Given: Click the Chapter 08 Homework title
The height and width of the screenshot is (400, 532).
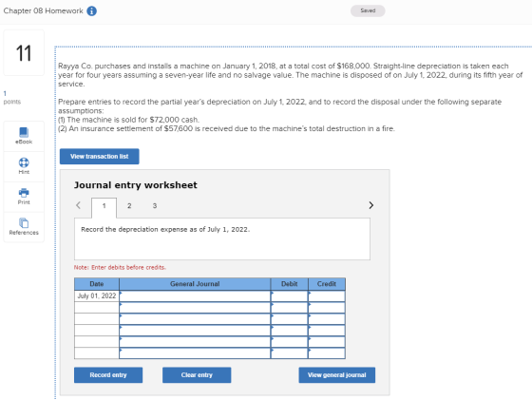Looking at the screenshot, I should (x=43, y=10).
